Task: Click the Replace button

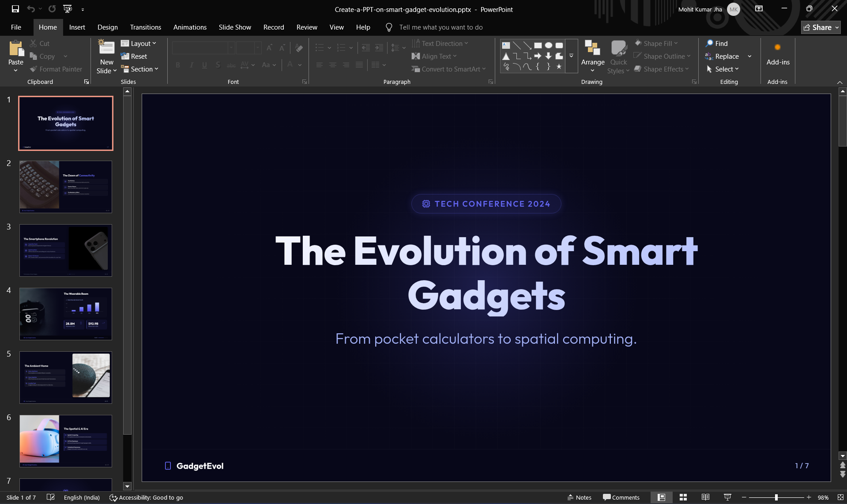Action: tap(722, 56)
